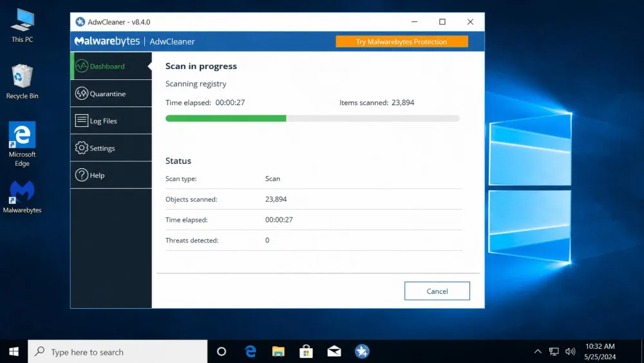The image size is (644, 363).
Task: Select Microsoft Edge desktop shortcut
Action: click(x=22, y=144)
